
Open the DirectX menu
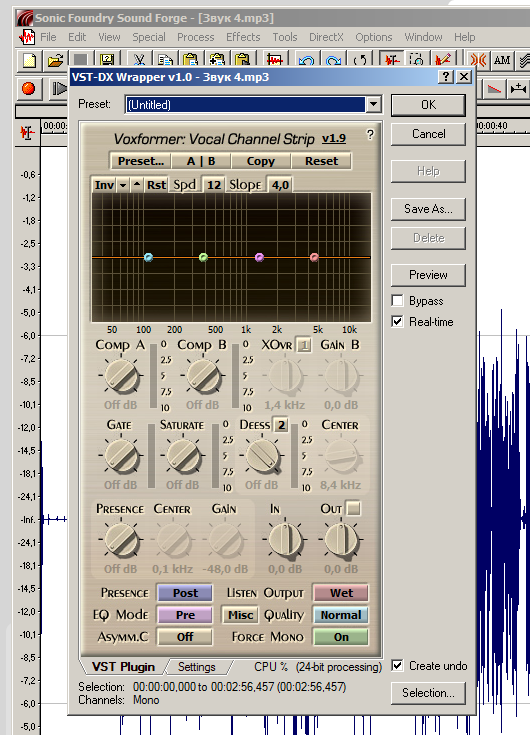coord(326,37)
